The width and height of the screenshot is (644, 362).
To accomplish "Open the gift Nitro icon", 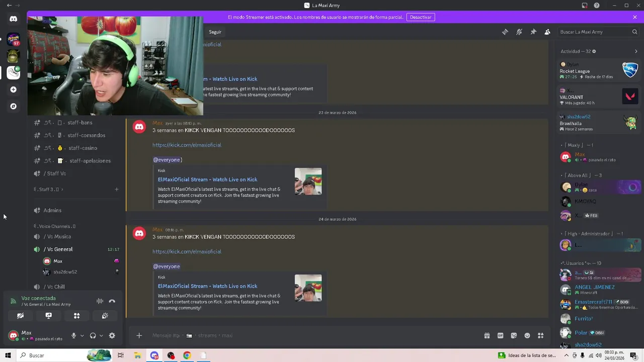I will [487, 335].
